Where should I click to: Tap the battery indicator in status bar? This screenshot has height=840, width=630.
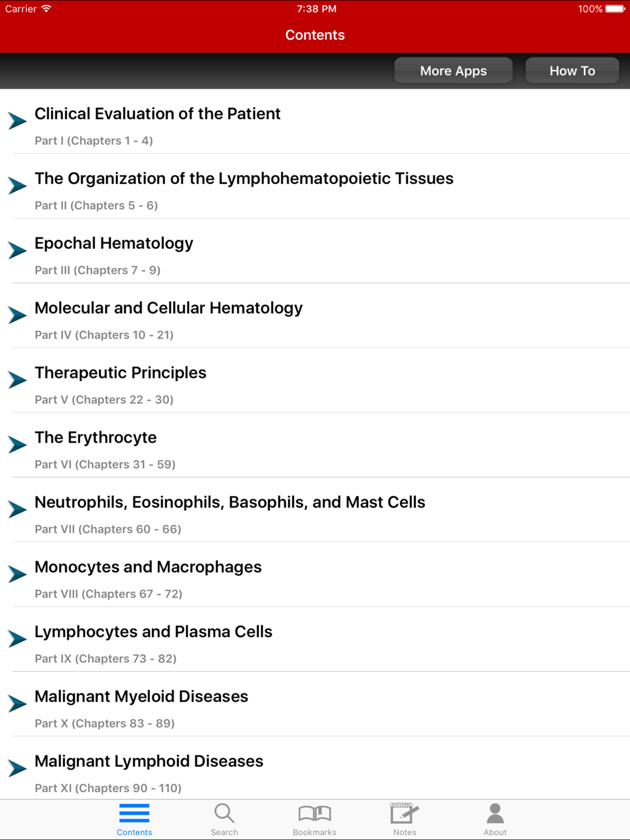pos(616,9)
